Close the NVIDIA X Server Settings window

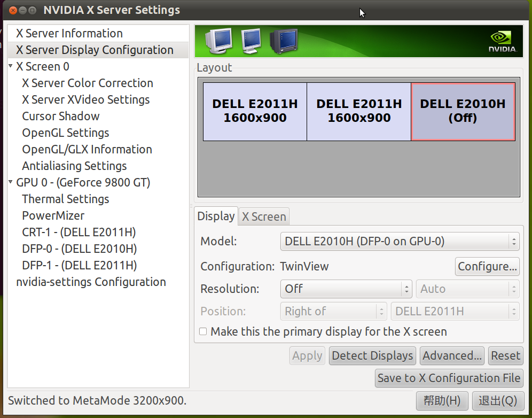coord(13,10)
